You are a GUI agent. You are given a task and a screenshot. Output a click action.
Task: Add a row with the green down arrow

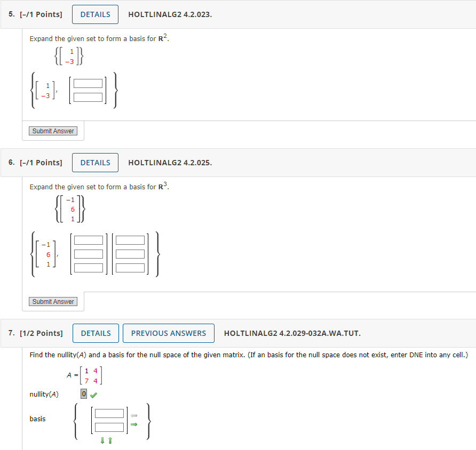tap(102, 439)
